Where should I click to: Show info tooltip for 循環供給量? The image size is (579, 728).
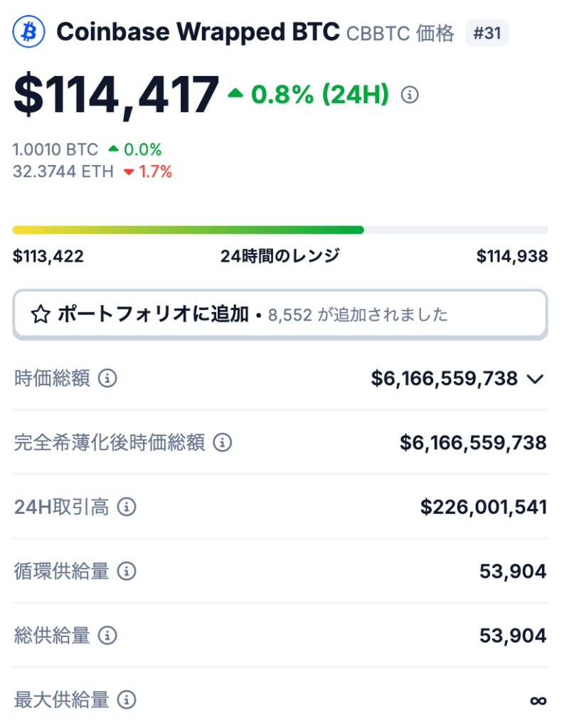pyautogui.click(x=127, y=571)
